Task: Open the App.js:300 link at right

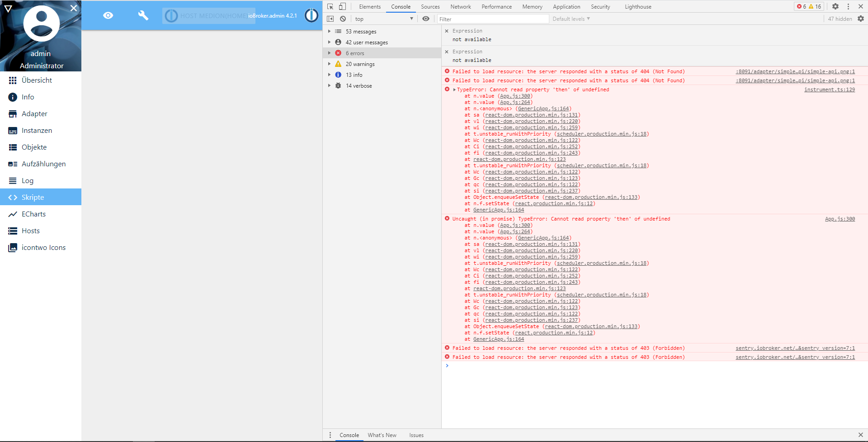Action: (840, 219)
